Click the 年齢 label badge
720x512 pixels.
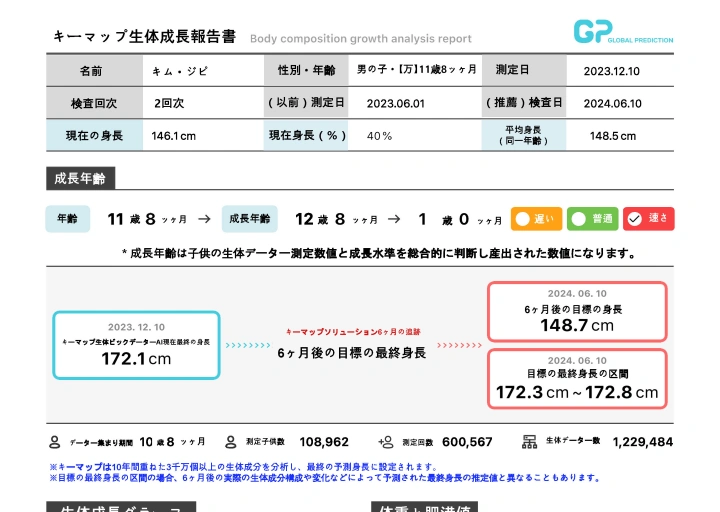click(67, 219)
